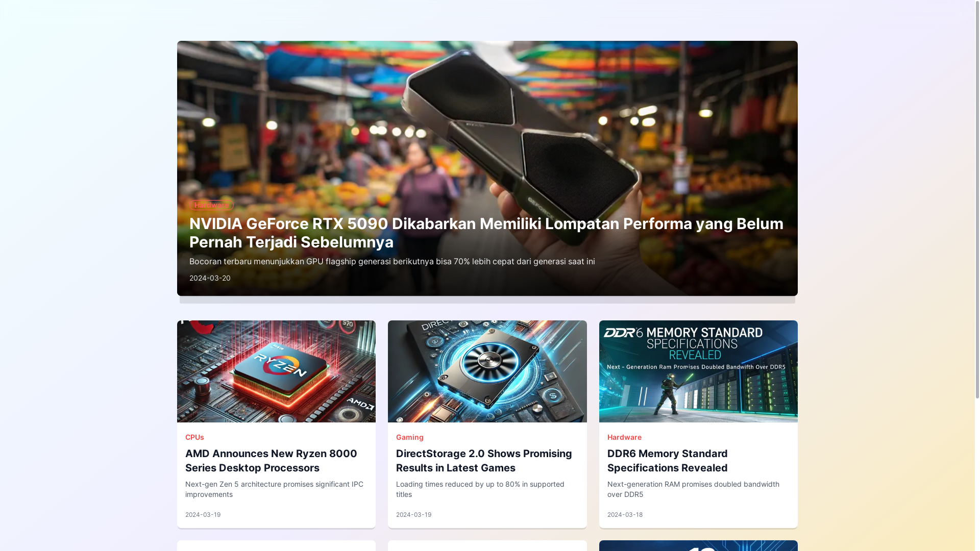Click the horizontal scrollbar beneath the hero banner
Screen dimensions: 980x551
click(487, 300)
